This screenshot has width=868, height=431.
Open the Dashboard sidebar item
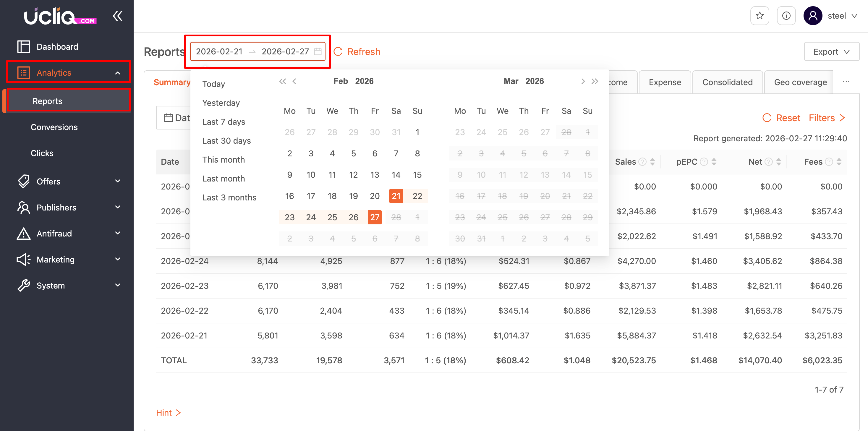pos(57,46)
